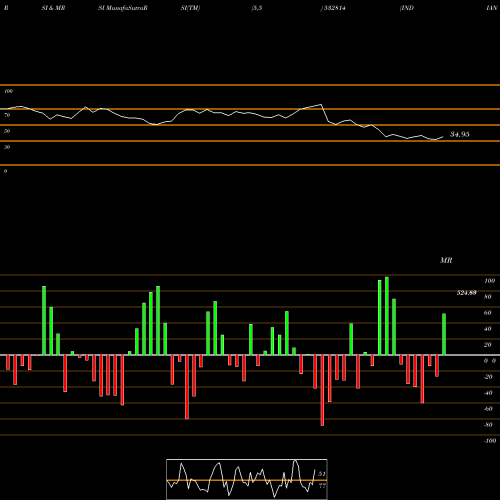Image resolution: width=500 pixels, height=500 pixels.
Task: Click the 'SI MunafaSutraR' header text
Action: click(123, 8)
